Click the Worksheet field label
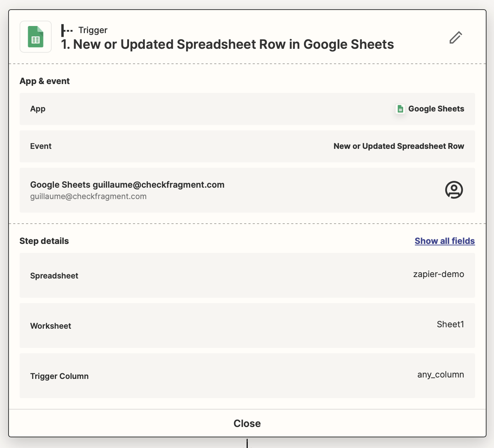The image size is (494, 448). tap(51, 326)
